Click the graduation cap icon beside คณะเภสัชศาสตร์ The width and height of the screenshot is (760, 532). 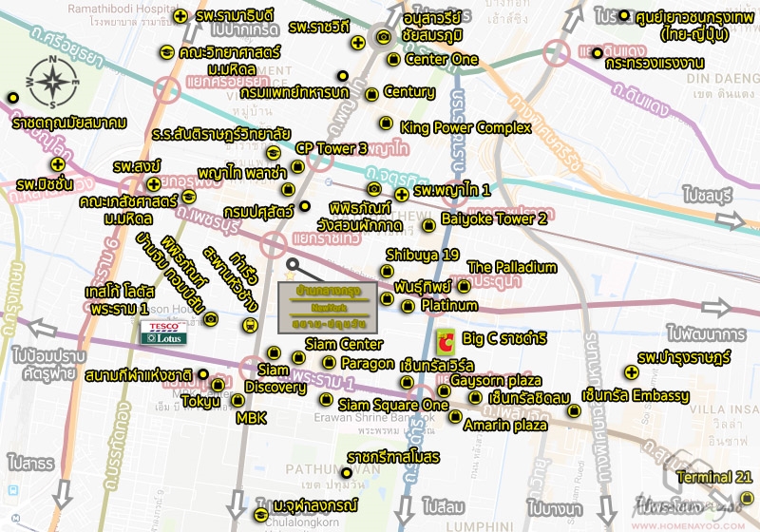click(x=188, y=197)
